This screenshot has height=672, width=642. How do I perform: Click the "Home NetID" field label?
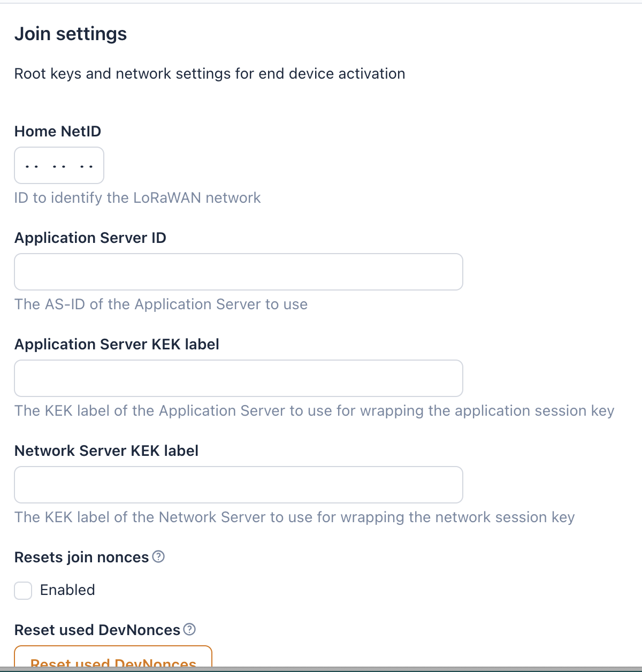pyautogui.click(x=58, y=132)
